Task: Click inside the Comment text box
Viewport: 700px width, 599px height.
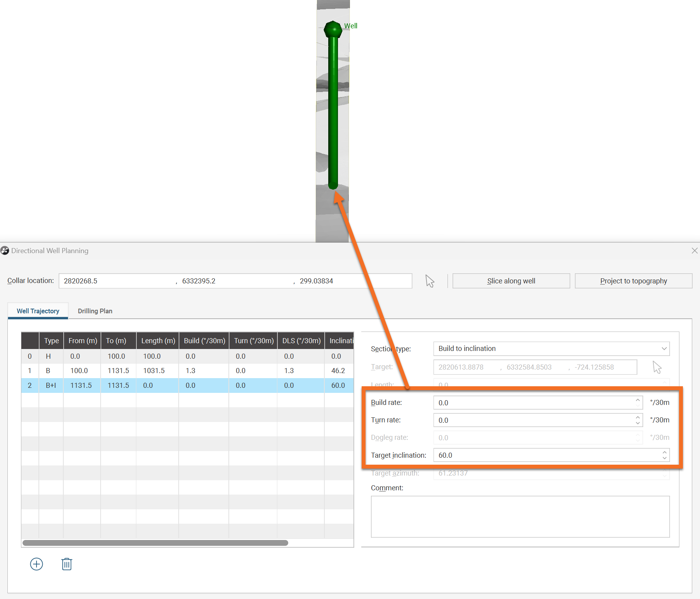Action: pos(520,516)
